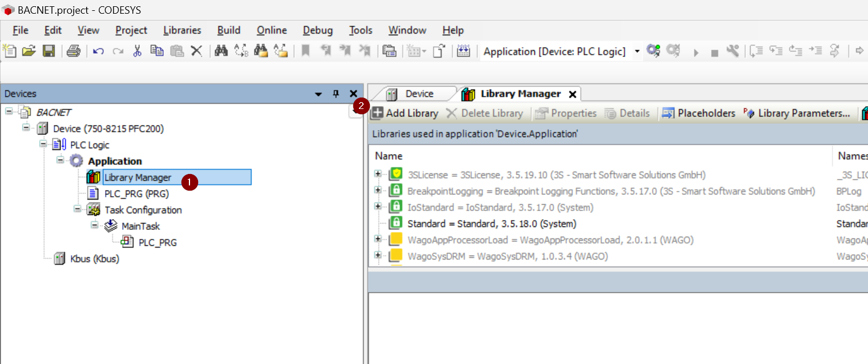Click Add Library button
This screenshot has width=868, height=364.
pos(405,113)
